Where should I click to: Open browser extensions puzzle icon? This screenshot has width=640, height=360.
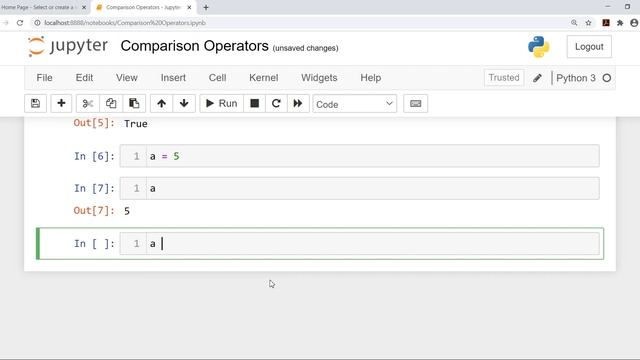(620, 23)
